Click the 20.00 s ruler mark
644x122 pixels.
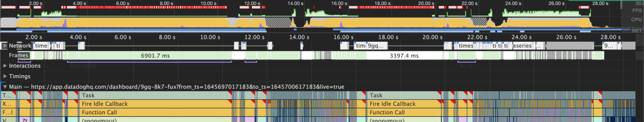[x=432, y=37]
